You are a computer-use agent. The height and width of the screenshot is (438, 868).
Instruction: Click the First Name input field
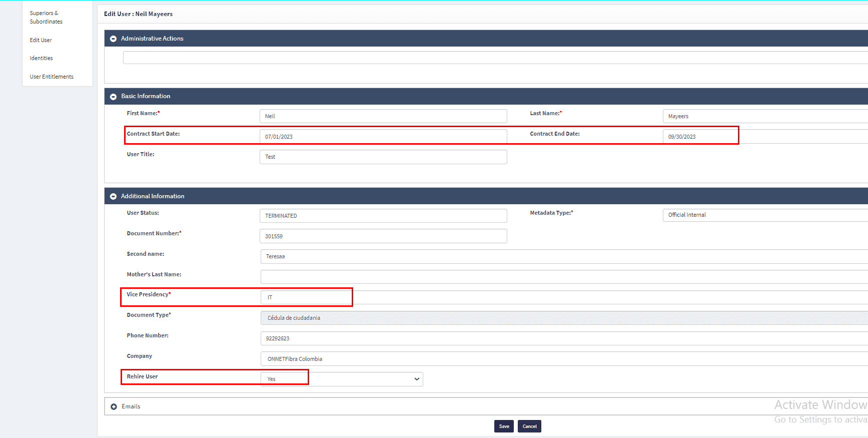[x=383, y=116]
